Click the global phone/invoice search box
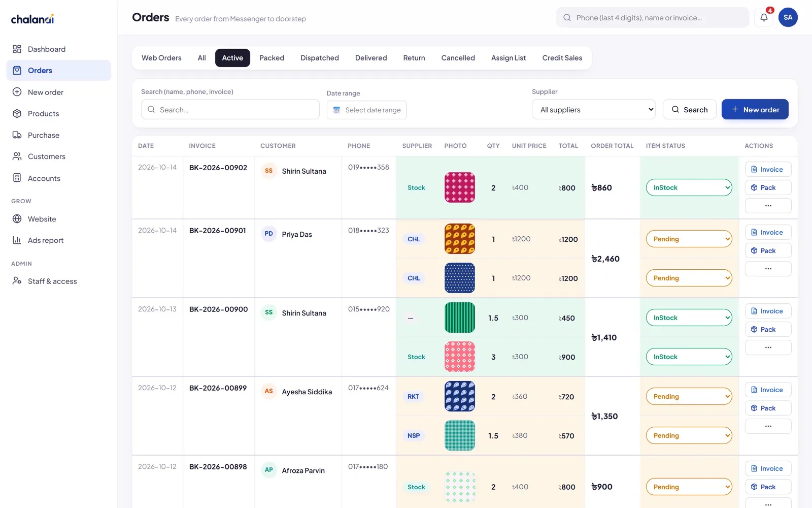The width and height of the screenshot is (812, 508). (652, 17)
